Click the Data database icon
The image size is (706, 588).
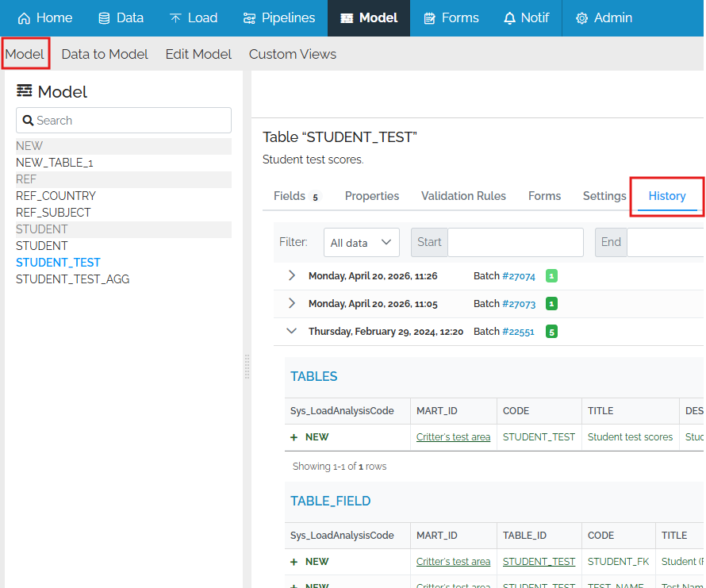point(104,18)
